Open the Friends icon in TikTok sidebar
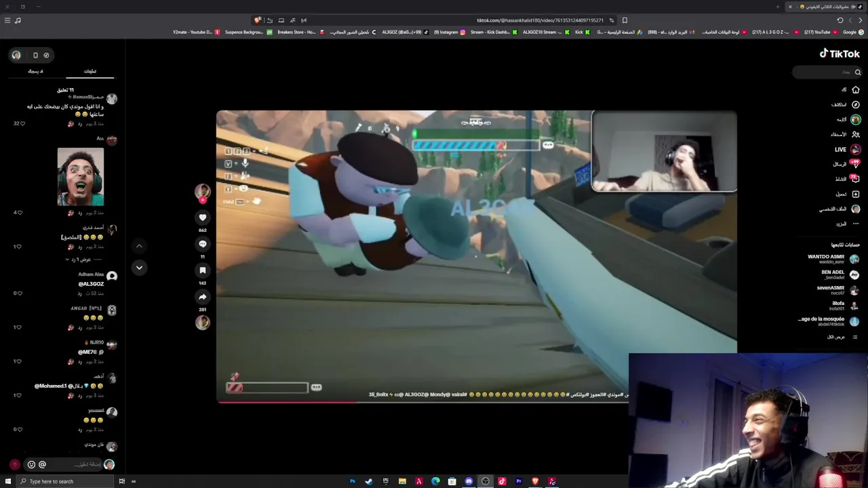The width and height of the screenshot is (868, 488). click(x=856, y=134)
